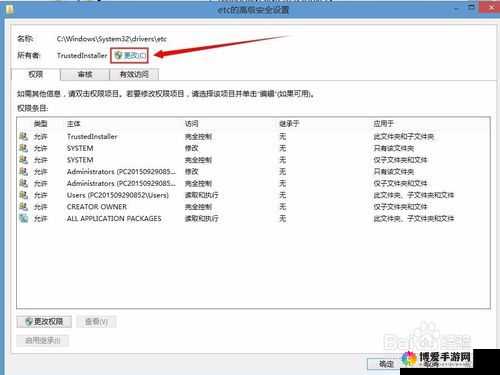Click 只有该文件夹 in the SYSTEM 修改 row
Image resolution: width=500 pixels, height=375 pixels.
tap(394, 148)
